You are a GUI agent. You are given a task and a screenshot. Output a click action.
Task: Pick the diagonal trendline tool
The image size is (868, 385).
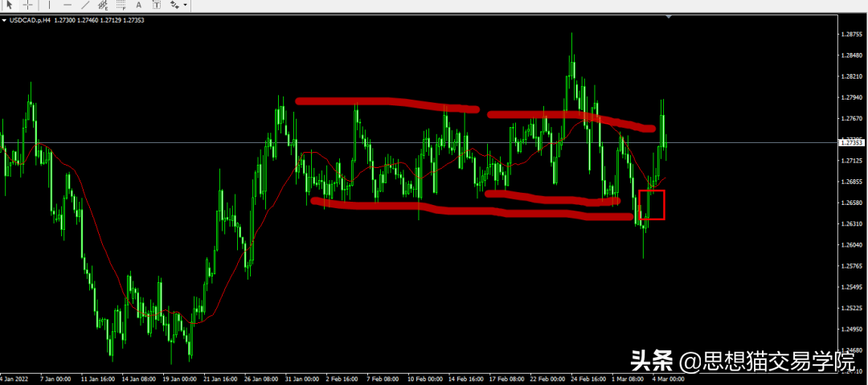85,5
